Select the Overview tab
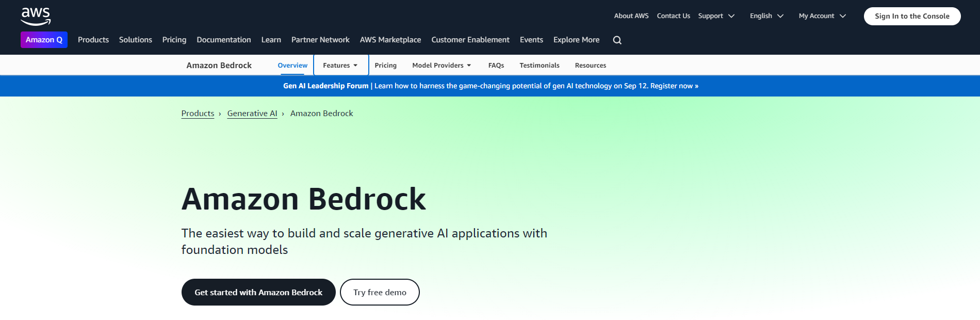 pos(292,66)
